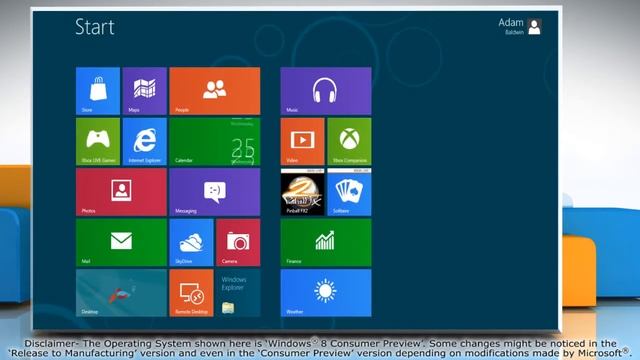Open the Mail tile

click(x=121, y=242)
